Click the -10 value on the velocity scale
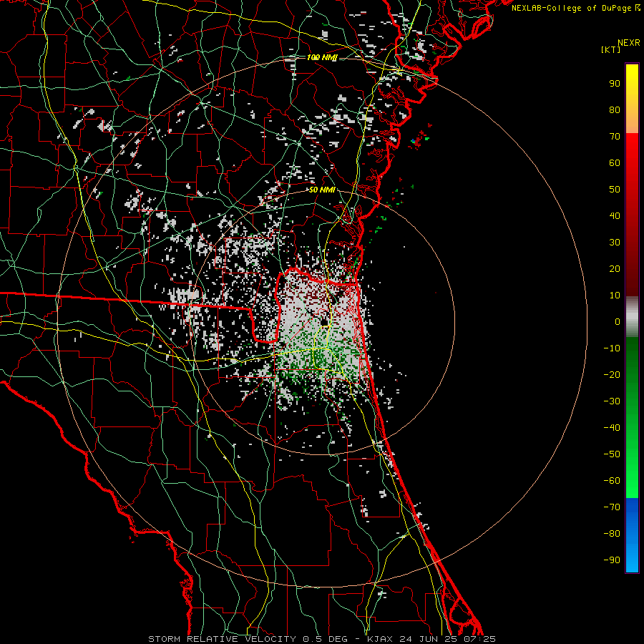The image size is (644, 644). (612, 348)
